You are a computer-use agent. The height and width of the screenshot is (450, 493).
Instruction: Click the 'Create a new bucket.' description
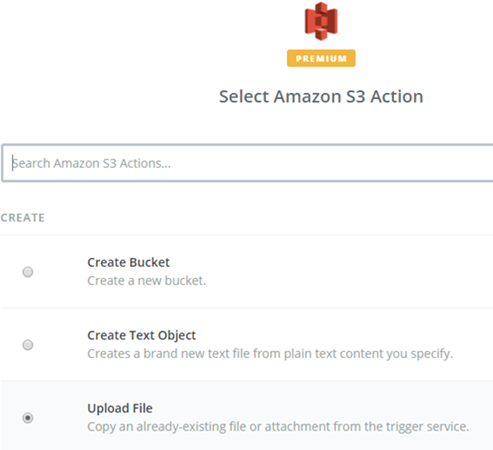(147, 281)
